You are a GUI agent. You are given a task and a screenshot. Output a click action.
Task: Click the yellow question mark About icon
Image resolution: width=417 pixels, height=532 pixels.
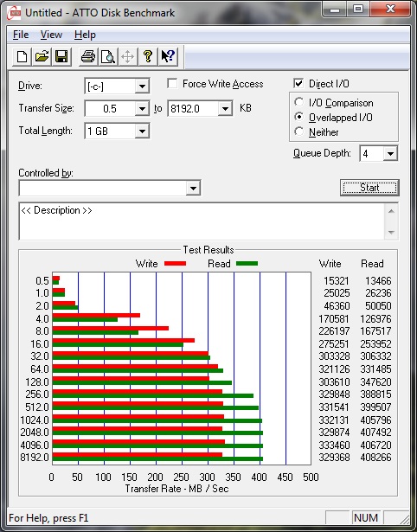tap(148, 56)
